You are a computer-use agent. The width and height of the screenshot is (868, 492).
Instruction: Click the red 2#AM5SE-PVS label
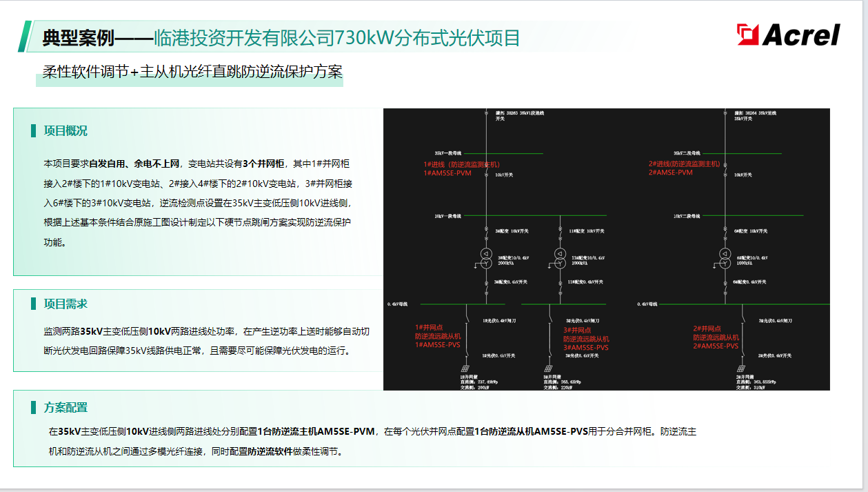point(716,347)
